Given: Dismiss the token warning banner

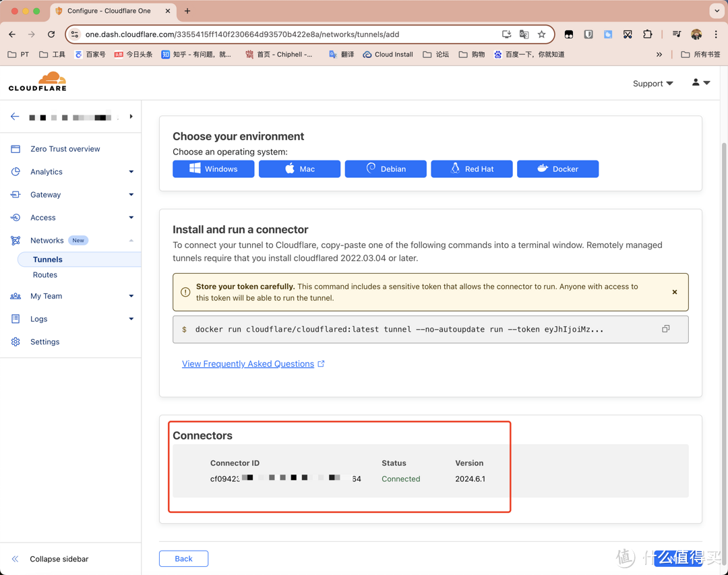Looking at the screenshot, I should [674, 292].
